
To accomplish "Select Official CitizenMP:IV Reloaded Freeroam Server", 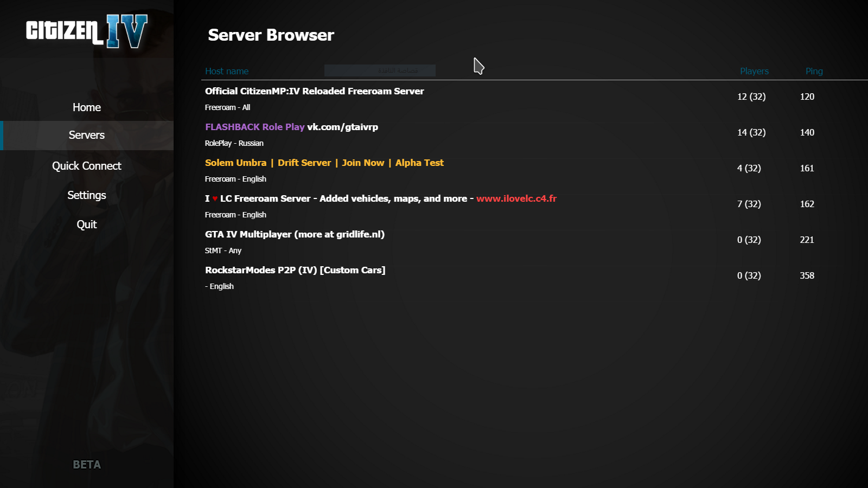I will (314, 91).
